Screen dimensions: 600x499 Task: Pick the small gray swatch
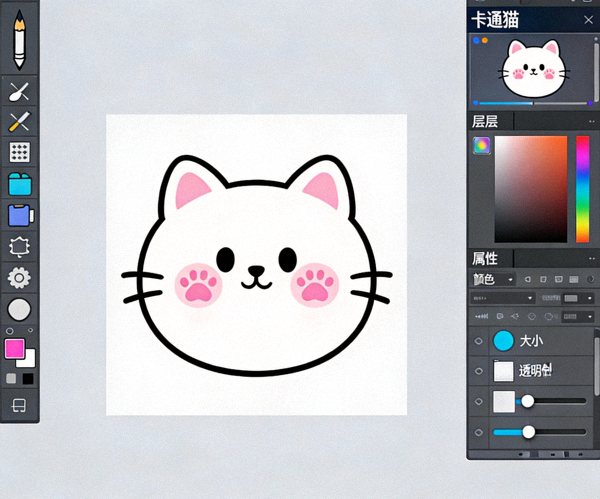(11, 378)
